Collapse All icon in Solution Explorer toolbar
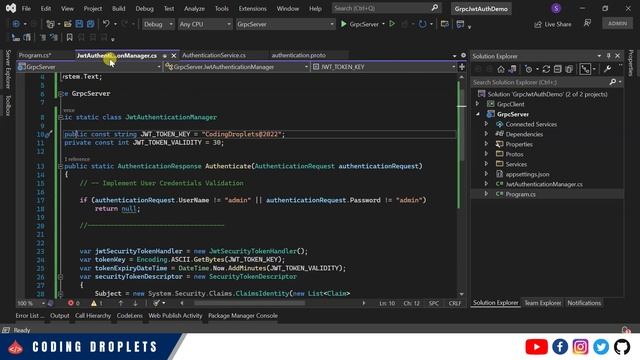The image size is (640, 360). [x=558, y=69]
